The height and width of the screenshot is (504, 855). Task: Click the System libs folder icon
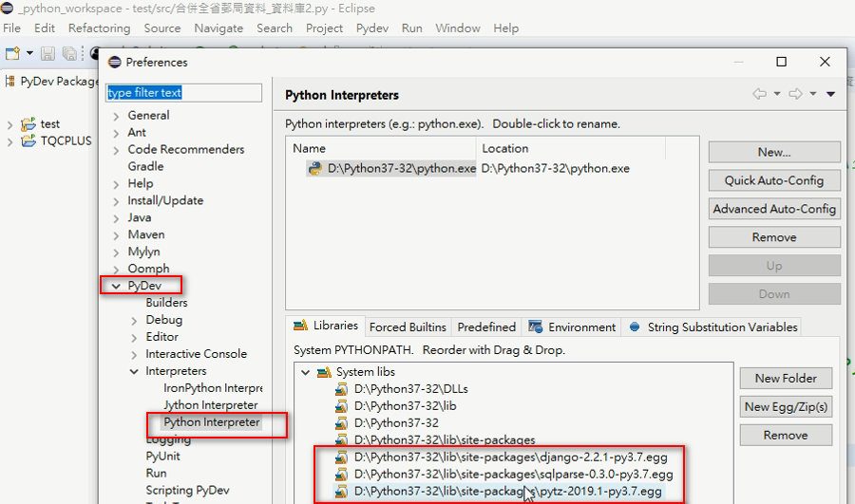pyautogui.click(x=324, y=372)
